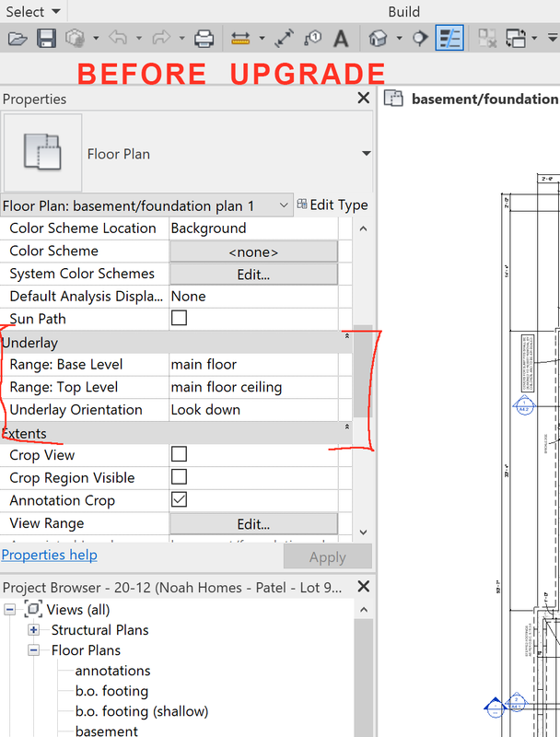This screenshot has height=737, width=560.
Task: Open the Floor Plan type selector dropdown
Action: point(367,153)
